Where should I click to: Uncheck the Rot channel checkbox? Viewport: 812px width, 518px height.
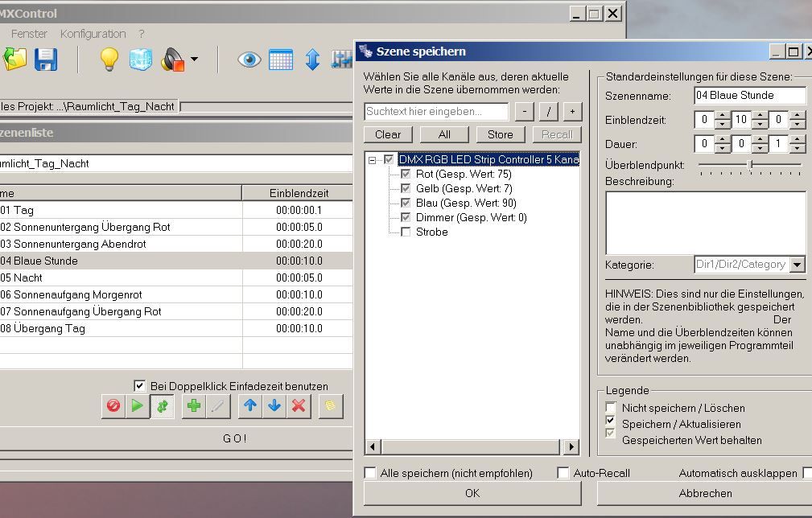(x=406, y=175)
